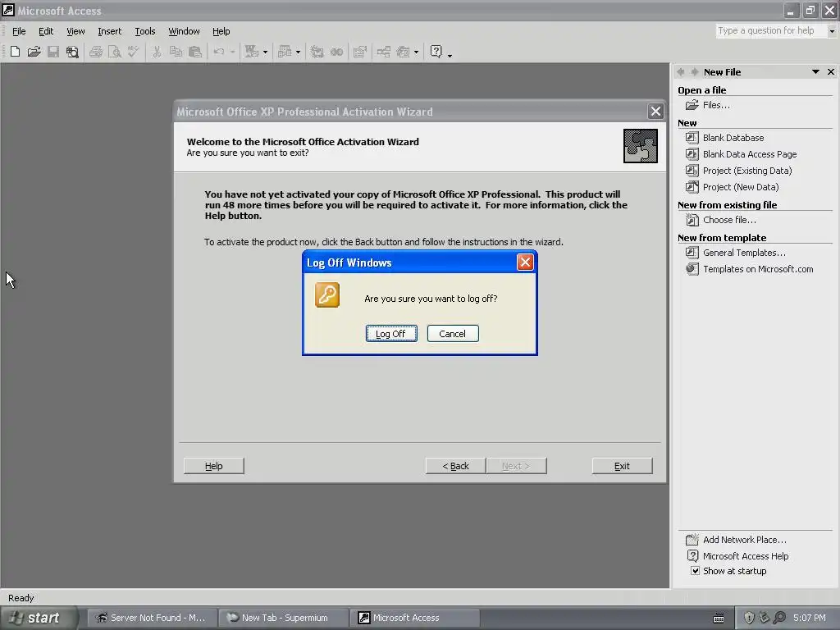Screen dimensions: 840x630
Task: Click the Copy toolbar icon
Action: click(x=176, y=52)
